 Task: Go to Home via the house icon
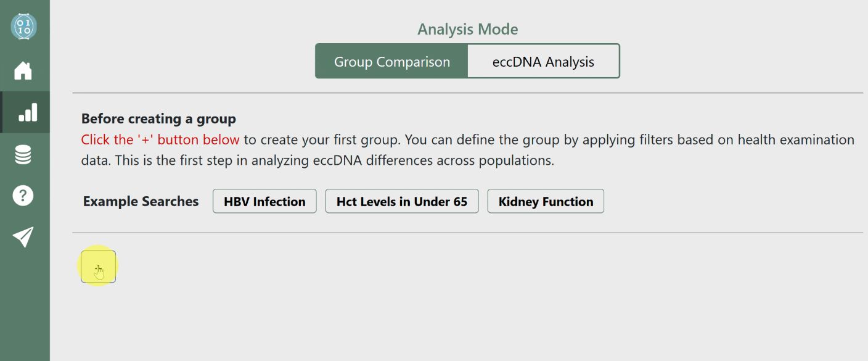23,70
